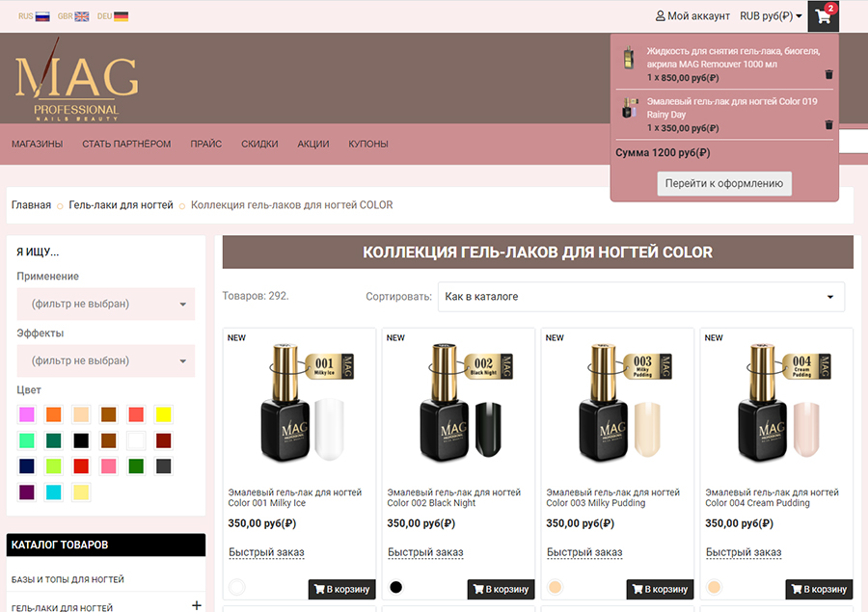The image size is (868, 612).
Task: Open the Применение filter dropdown
Action: pyautogui.click(x=105, y=304)
